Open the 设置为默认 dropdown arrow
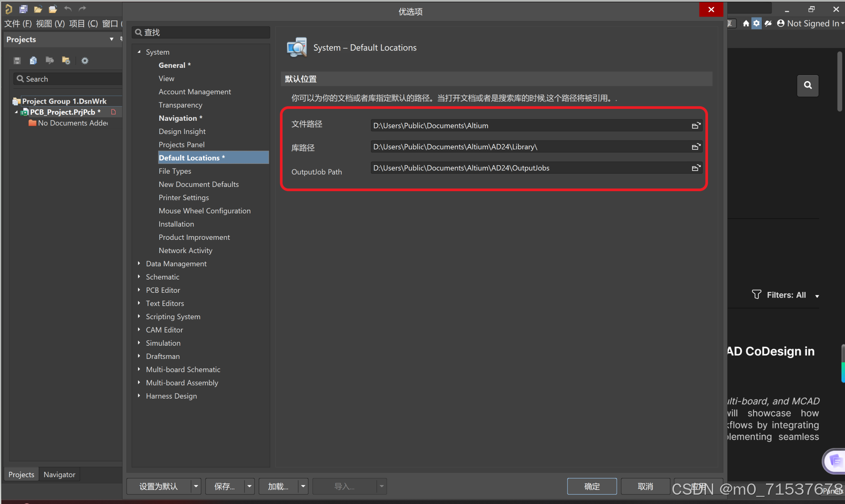The image size is (845, 504). click(196, 486)
